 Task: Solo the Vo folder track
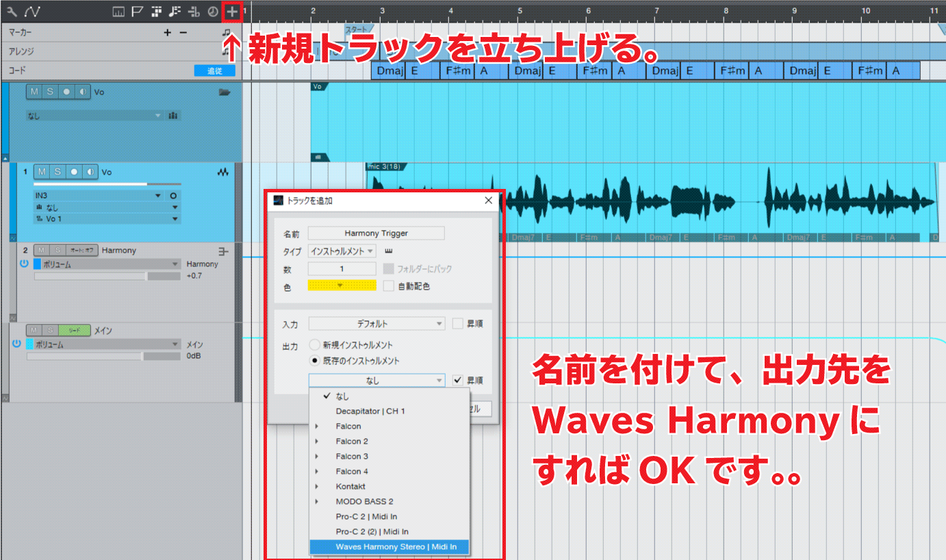tap(49, 92)
